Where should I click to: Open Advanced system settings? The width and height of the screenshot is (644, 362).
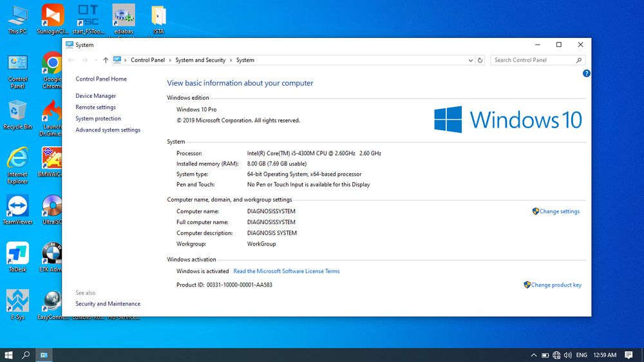pos(108,130)
